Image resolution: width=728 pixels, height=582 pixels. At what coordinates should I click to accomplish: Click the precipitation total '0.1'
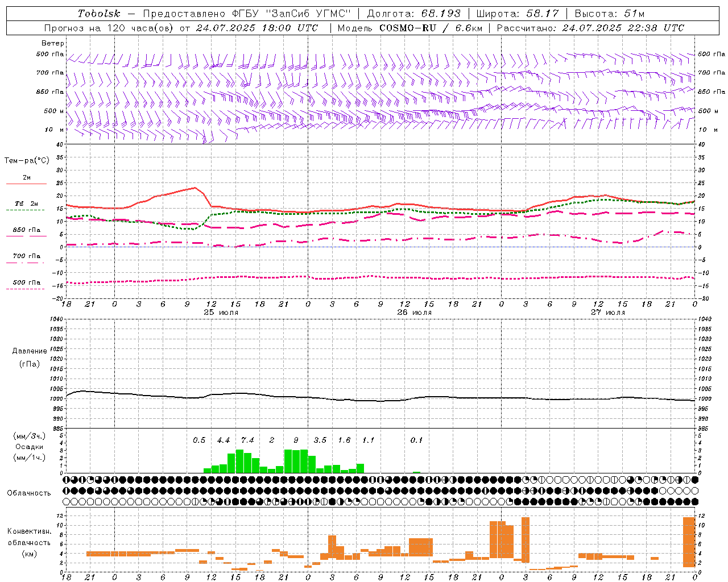tap(417, 440)
